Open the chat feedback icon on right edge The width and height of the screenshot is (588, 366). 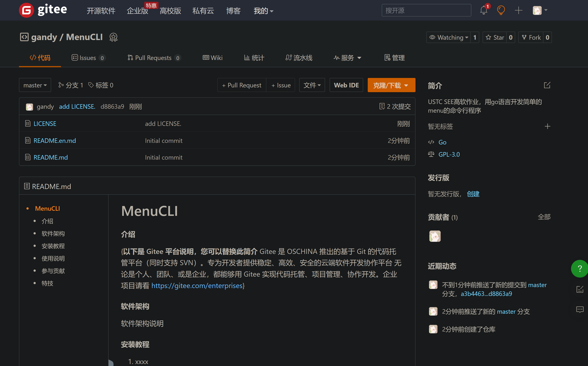(x=580, y=309)
